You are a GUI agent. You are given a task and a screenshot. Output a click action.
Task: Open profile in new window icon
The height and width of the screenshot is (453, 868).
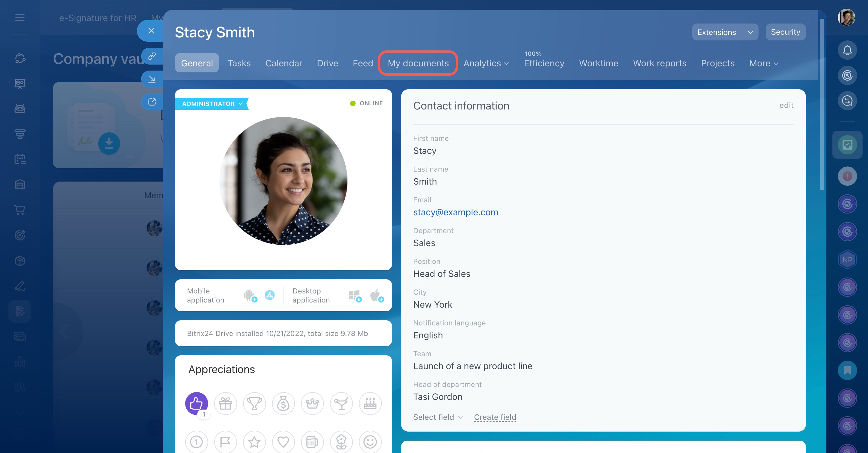point(152,102)
